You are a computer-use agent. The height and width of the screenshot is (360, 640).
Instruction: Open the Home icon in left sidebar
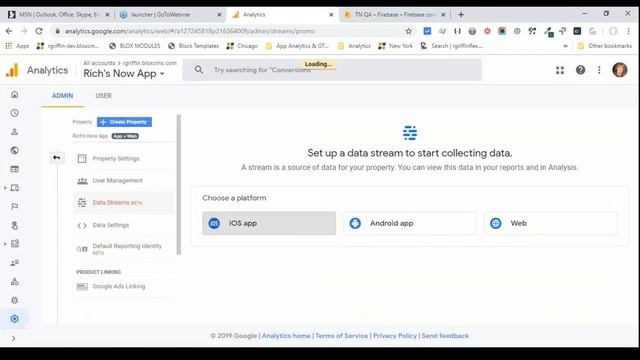click(x=15, y=94)
